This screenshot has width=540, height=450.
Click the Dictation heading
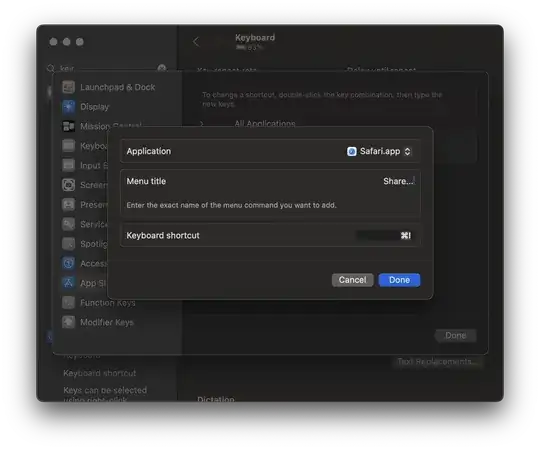pyautogui.click(x=216, y=399)
